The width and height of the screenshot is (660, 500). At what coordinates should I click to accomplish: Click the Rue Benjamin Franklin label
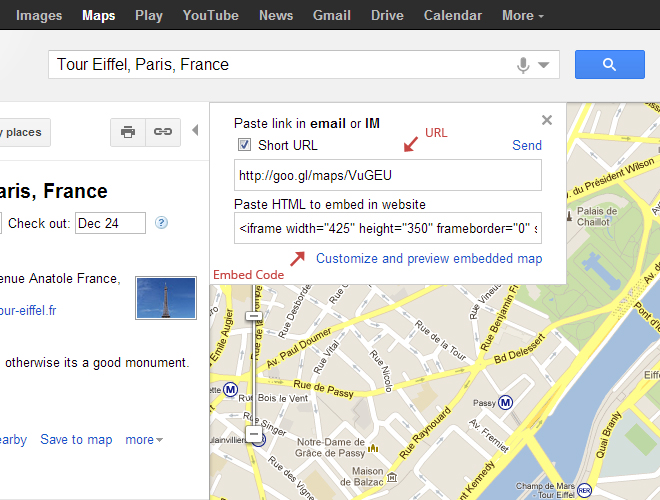tap(500, 319)
